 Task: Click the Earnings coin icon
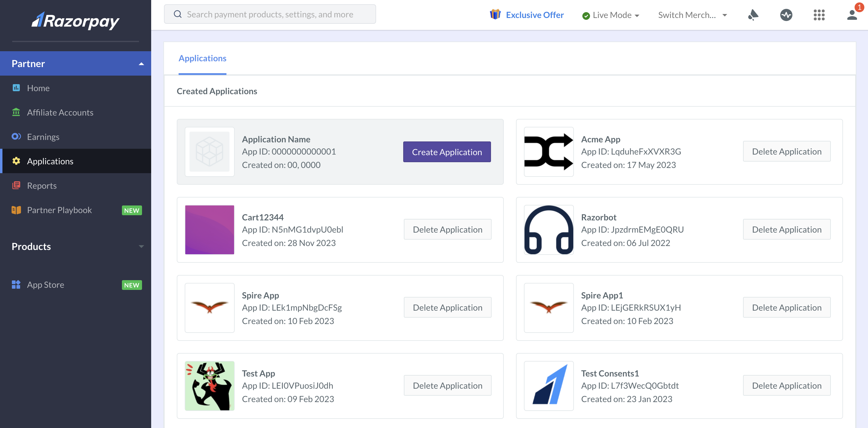[16, 137]
